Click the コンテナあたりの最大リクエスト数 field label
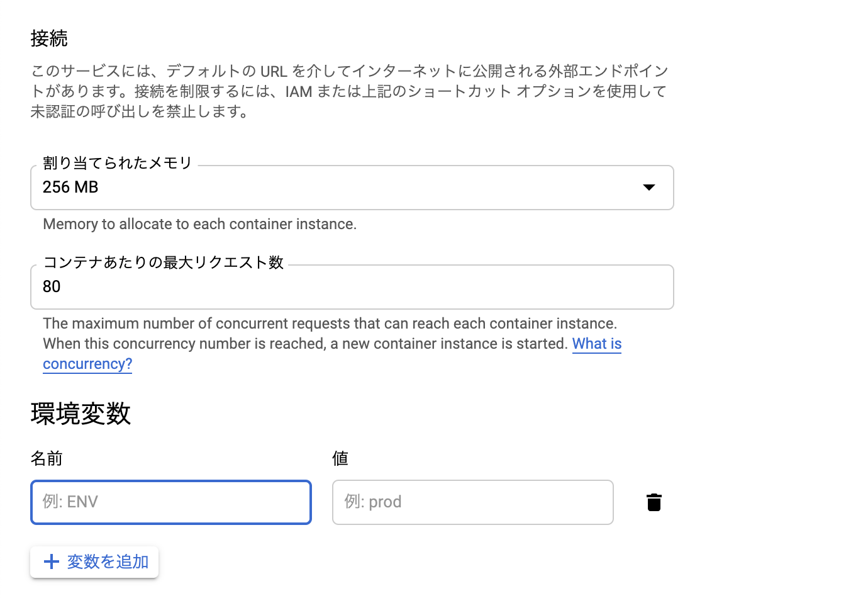Screen dimensions: 868x598 tap(164, 262)
